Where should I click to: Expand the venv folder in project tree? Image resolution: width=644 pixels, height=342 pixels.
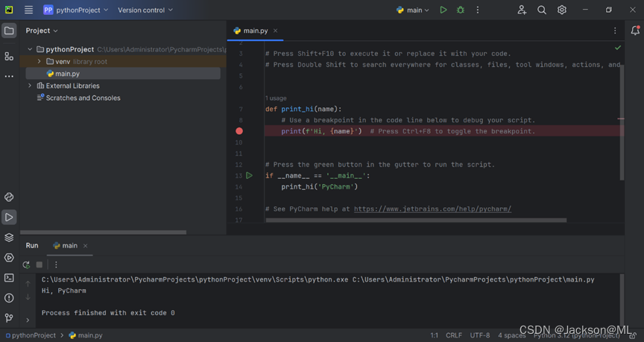click(x=40, y=62)
